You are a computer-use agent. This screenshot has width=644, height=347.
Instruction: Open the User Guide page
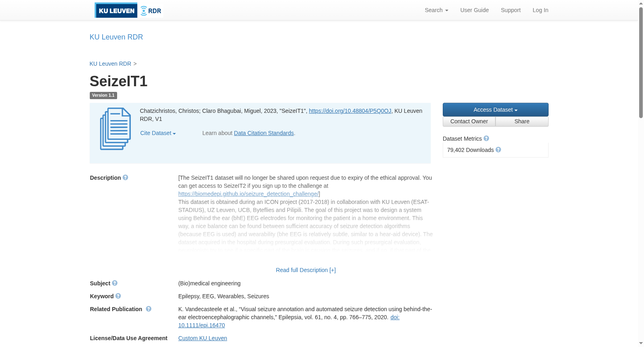[475, 10]
